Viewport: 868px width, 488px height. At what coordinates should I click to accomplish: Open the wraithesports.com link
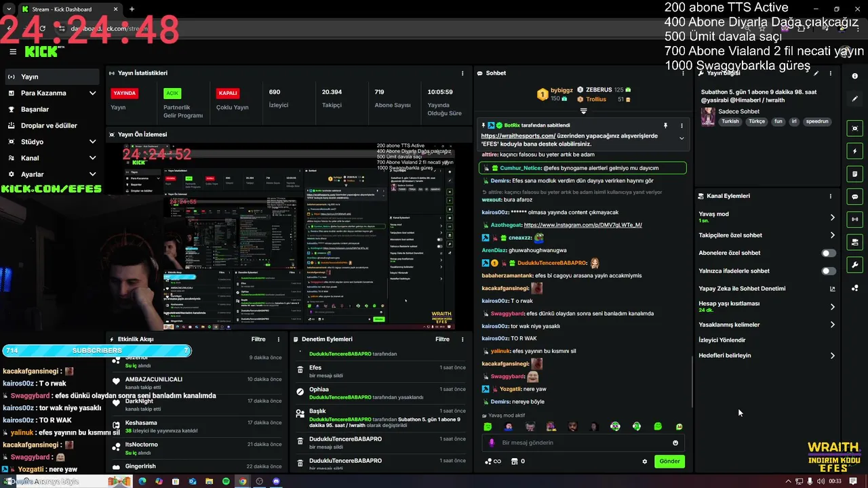point(517,136)
